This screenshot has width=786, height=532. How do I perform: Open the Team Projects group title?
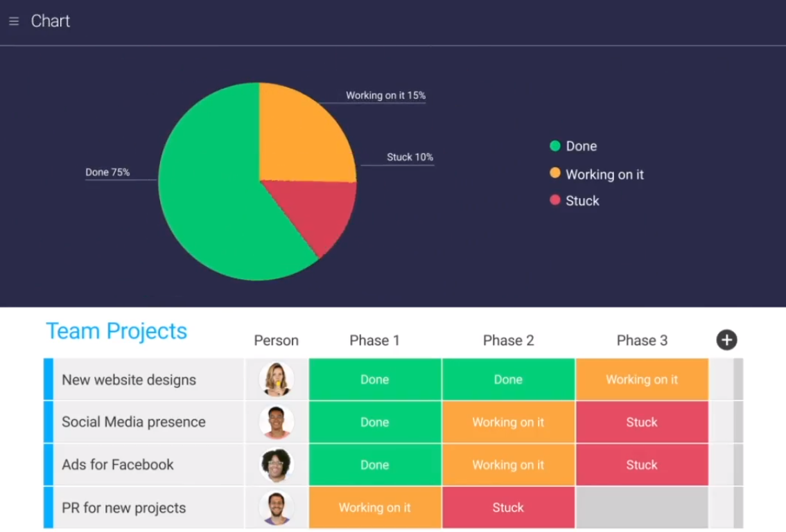click(116, 331)
